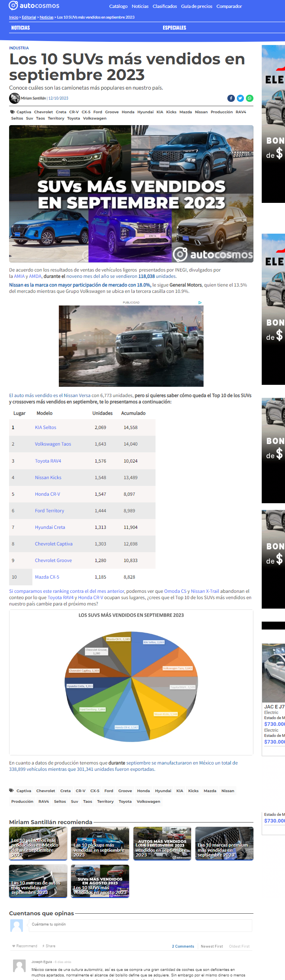Switch to the ESPECIALES tab
The width and height of the screenshot is (285, 980).
174,28
